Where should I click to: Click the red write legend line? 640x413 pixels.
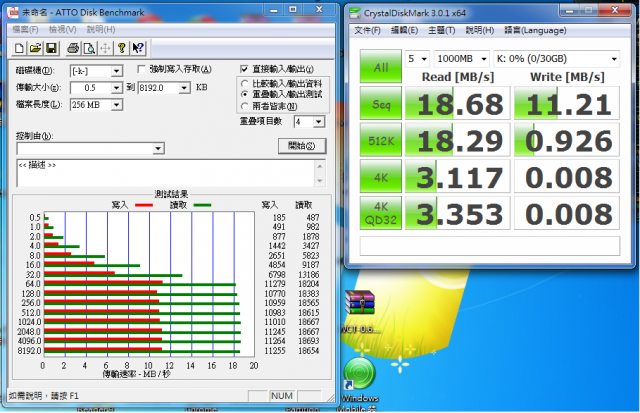pyautogui.click(x=144, y=205)
